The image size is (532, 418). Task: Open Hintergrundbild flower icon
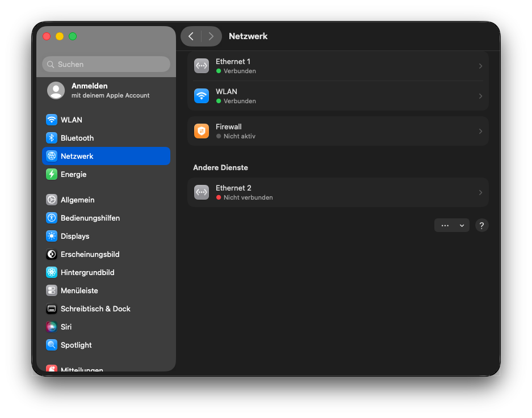(52, 272)
